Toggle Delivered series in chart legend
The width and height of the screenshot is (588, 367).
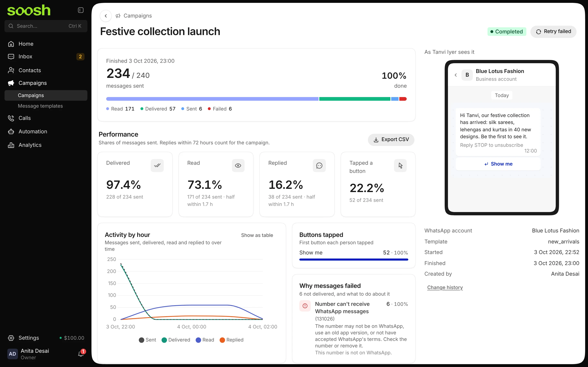click(176, 340)
